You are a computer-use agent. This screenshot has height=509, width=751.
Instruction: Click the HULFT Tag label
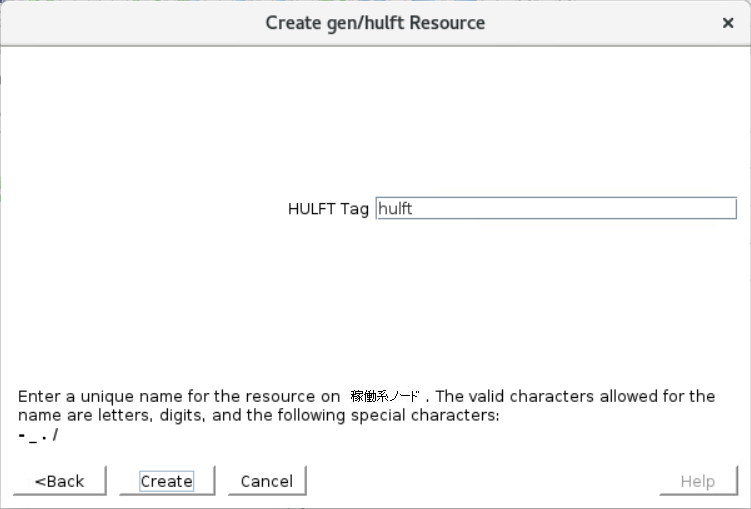point(328,209)
